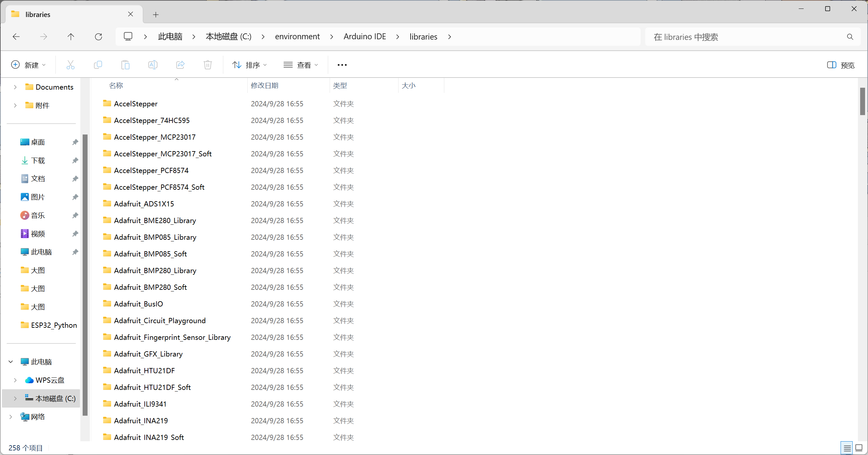Screen dimensions: 868x455
Task: Expand the Documents tree node
Action: [x=15, y=87]
